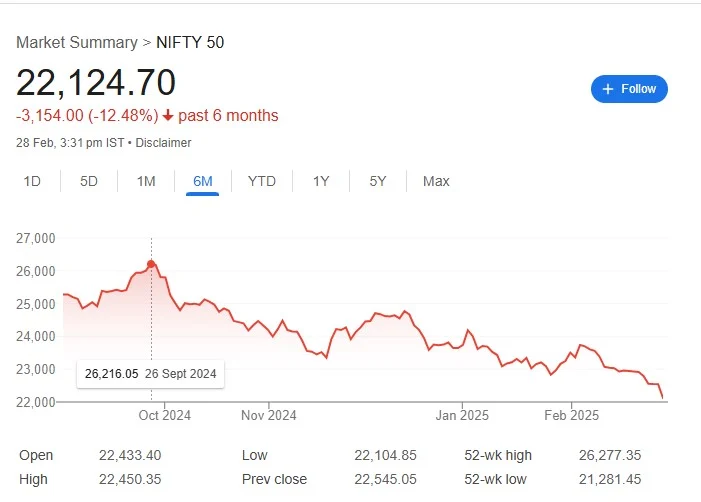Click the red down arrow icon
701x502 pixels.
[168, 116]
